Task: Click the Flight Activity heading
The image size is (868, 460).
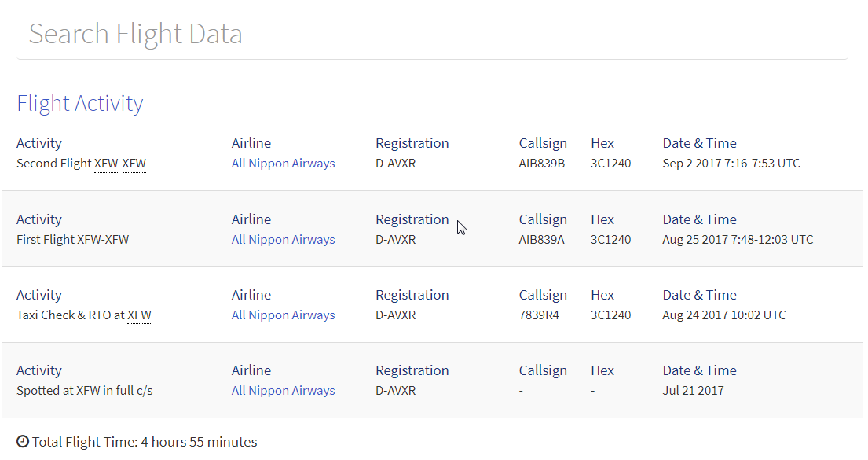Action: click(80, 104)
